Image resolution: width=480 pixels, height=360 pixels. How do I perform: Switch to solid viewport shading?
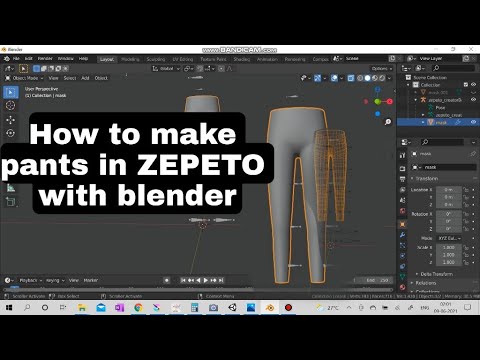pos(367,78)
